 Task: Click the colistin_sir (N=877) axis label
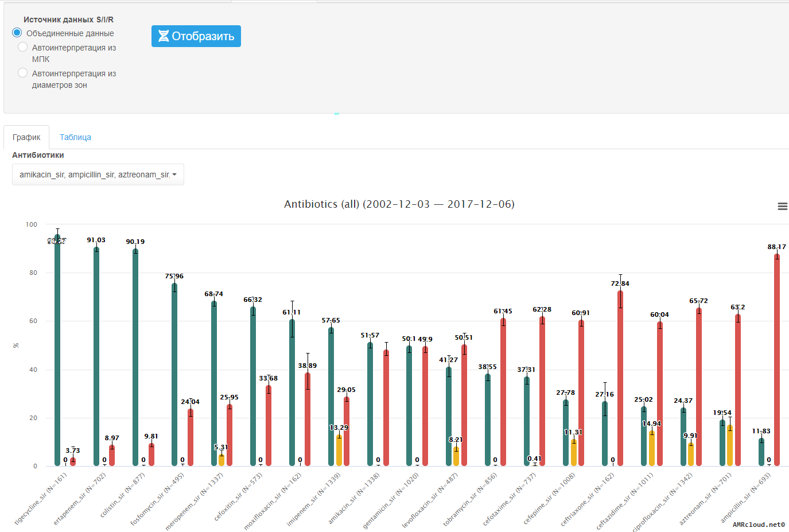(123, 495)
